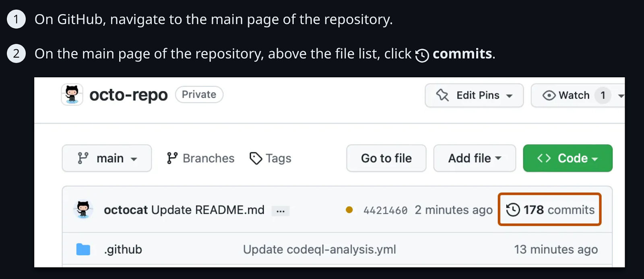Expand the Watch options dropdown arrow
This screenshot has height=279, width=644.
point(621,96)
